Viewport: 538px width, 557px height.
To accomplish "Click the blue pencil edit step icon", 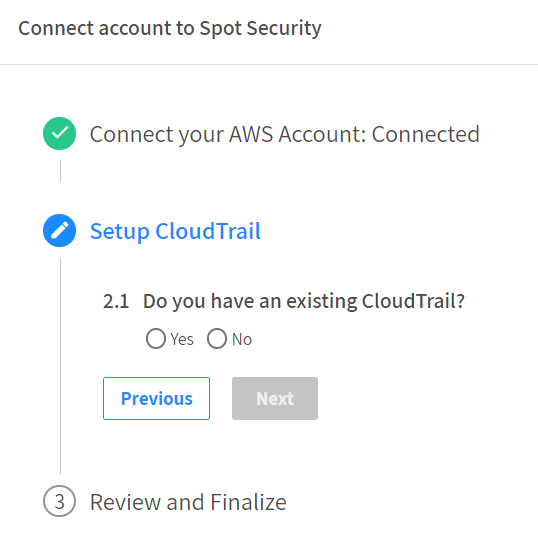I will [59, 231].
